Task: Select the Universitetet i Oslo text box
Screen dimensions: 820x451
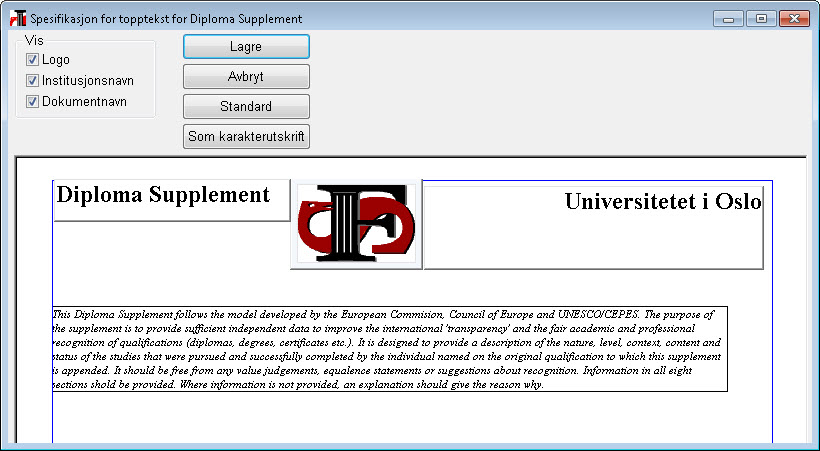Action: pos(594,228)
